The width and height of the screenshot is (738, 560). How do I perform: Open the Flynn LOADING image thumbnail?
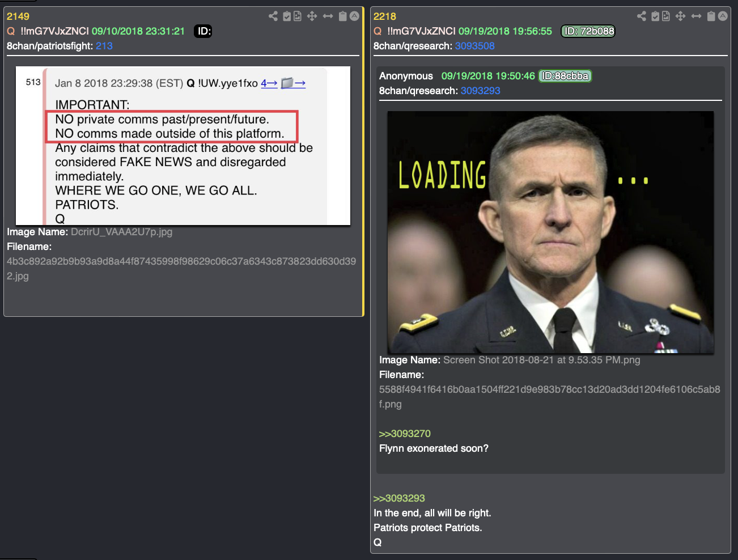coord(550,232)
